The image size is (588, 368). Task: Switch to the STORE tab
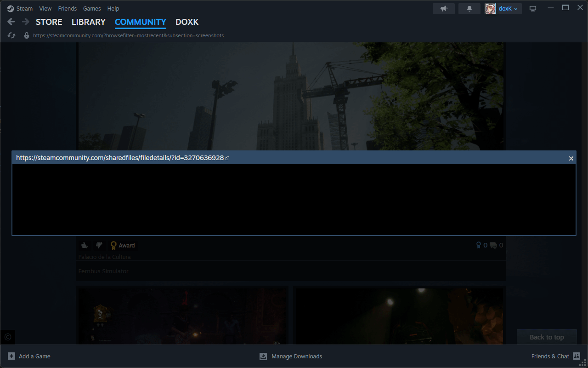click(49, 22)
